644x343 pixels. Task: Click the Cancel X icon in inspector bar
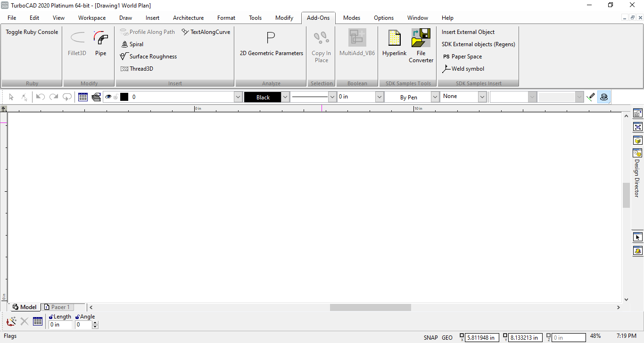(25, 321)
